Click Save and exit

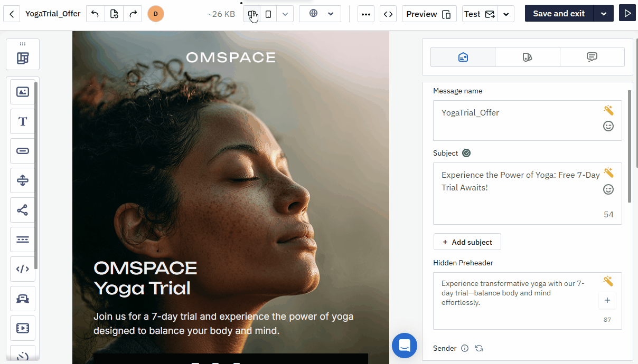pyautogui.click(x=559, y=14)
